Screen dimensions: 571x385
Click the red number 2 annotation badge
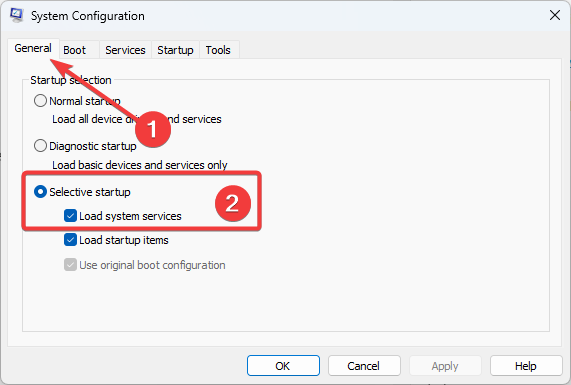(233, 203)
